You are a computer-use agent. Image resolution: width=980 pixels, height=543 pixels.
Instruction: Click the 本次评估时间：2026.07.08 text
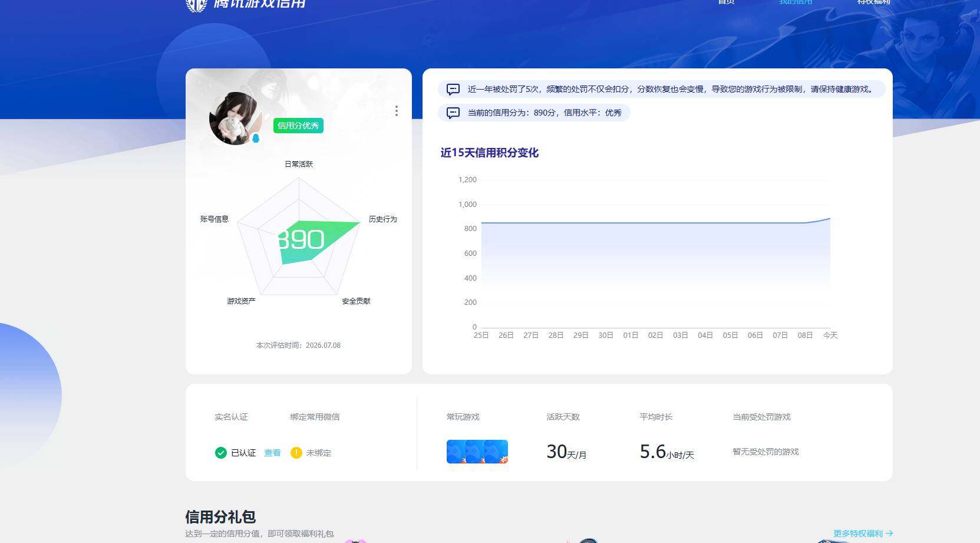(x=298, y=345)
